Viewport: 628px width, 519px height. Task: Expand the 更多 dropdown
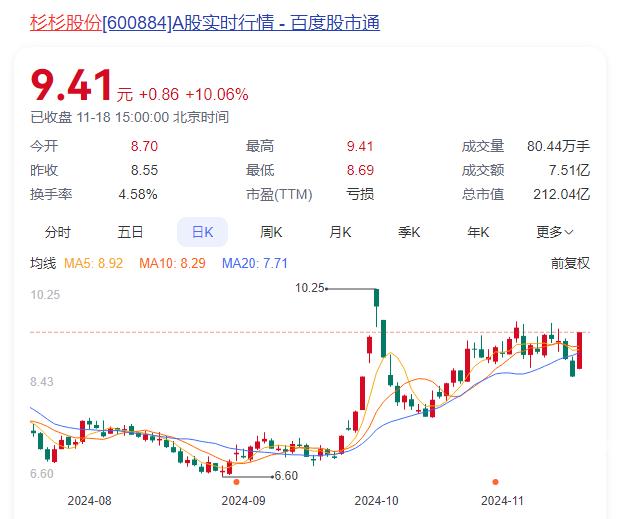coord(554,232)
